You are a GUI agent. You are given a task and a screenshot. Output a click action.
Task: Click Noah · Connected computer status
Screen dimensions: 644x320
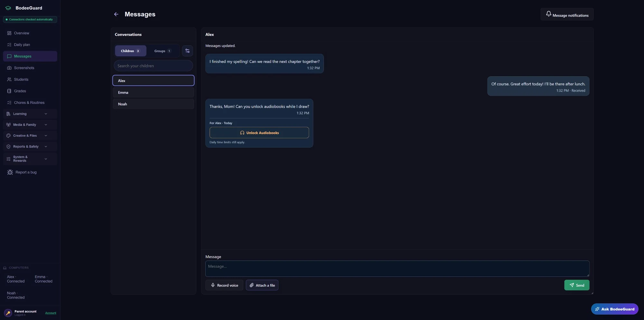pos(16,296)
